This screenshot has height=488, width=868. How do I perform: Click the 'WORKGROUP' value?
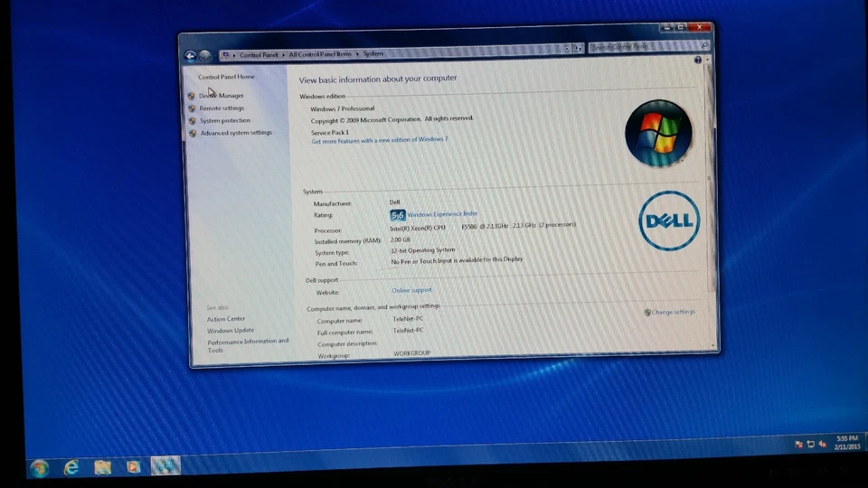point(412,353)
